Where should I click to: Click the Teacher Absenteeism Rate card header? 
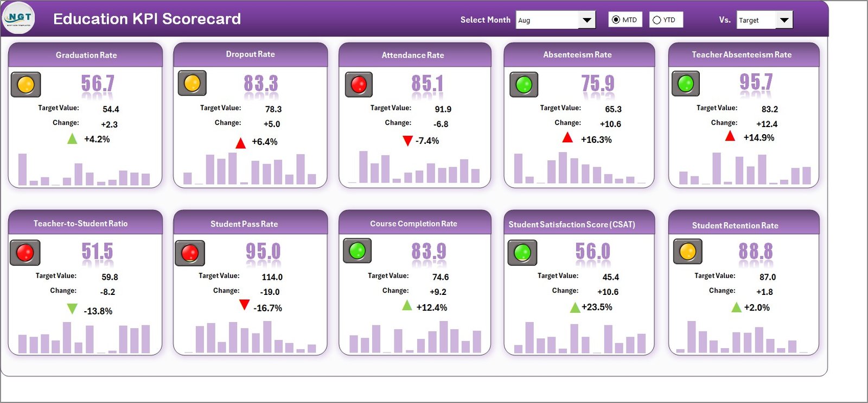pyautogui.click(x=742, y=55)
